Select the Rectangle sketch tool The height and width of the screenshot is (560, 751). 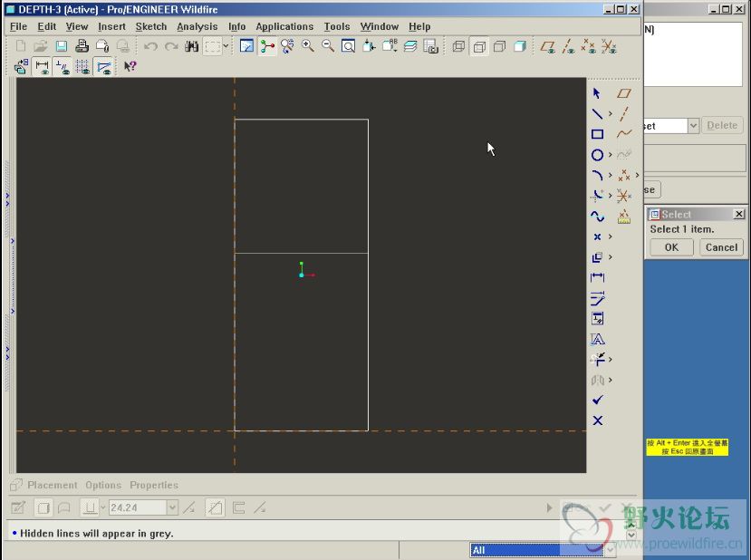click(x=597, y=134)
